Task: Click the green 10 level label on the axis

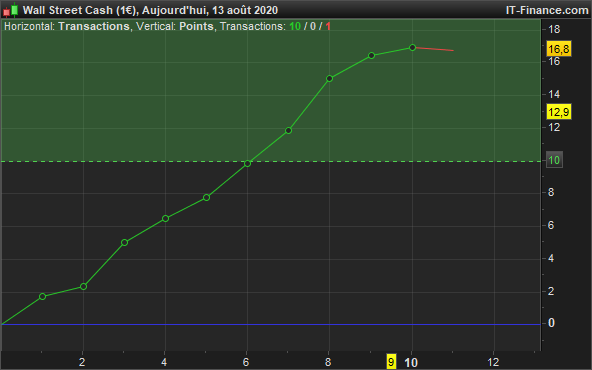Action: tap(554, 160)
